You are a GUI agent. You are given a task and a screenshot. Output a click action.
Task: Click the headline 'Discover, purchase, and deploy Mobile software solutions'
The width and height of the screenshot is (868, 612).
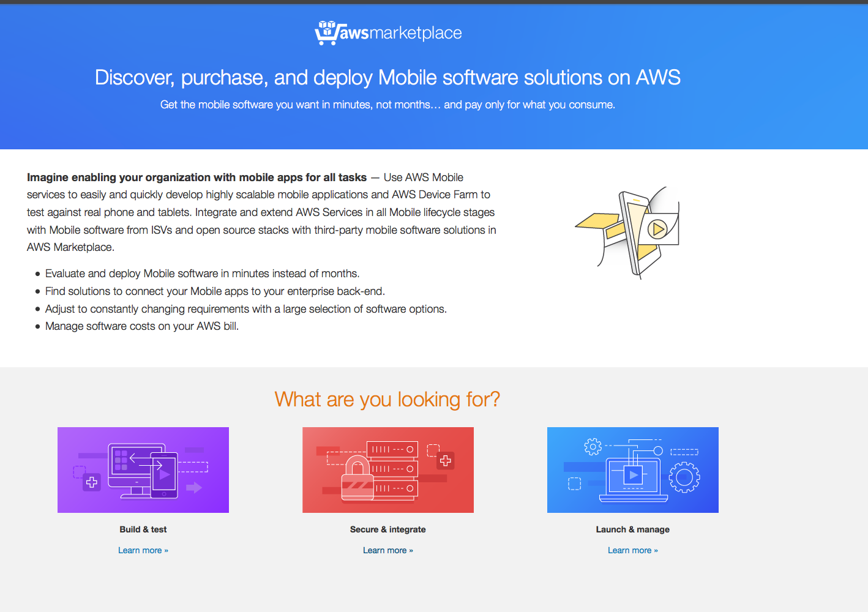click(387, 78)
